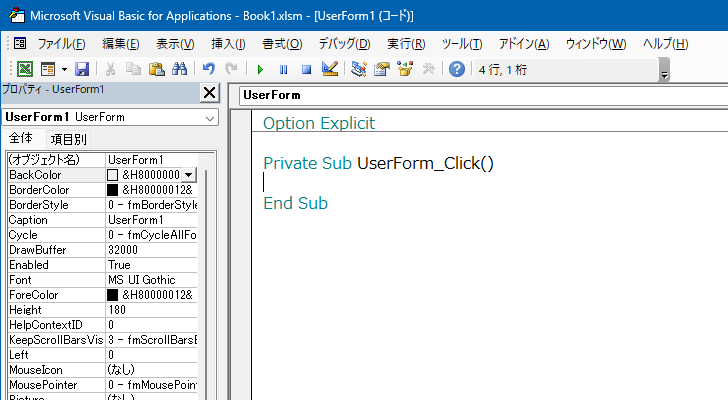Image resolution: width=728 pixels, height=400 pixels.
Task: Open the Properties Window icon
Action: click(x=382, y=70)
